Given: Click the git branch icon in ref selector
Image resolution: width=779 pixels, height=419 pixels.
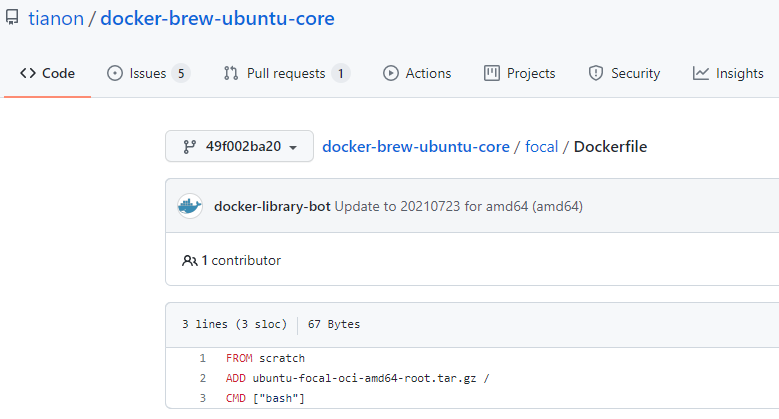Looking at the screenshot, I should tap(189, 147).
